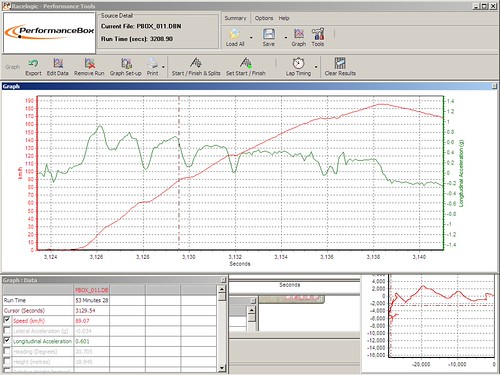Click the Seconds x-axis label of graph

tap(240, 264)
